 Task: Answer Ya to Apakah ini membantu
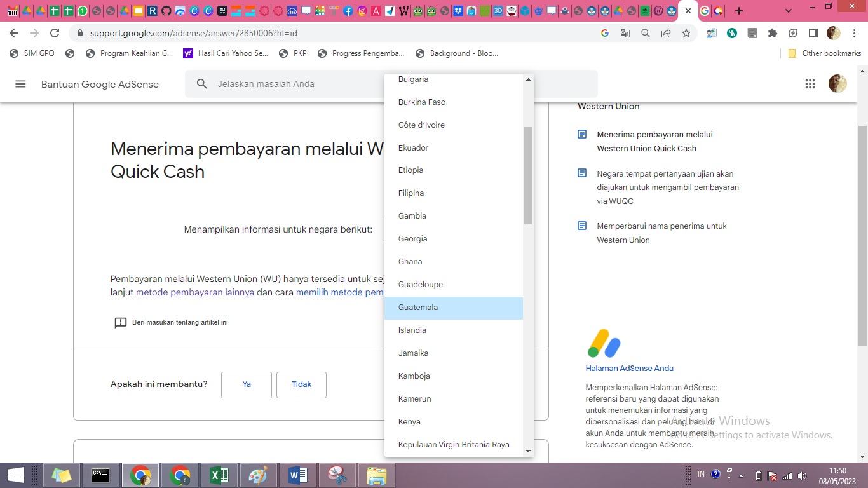click(247, 384)
